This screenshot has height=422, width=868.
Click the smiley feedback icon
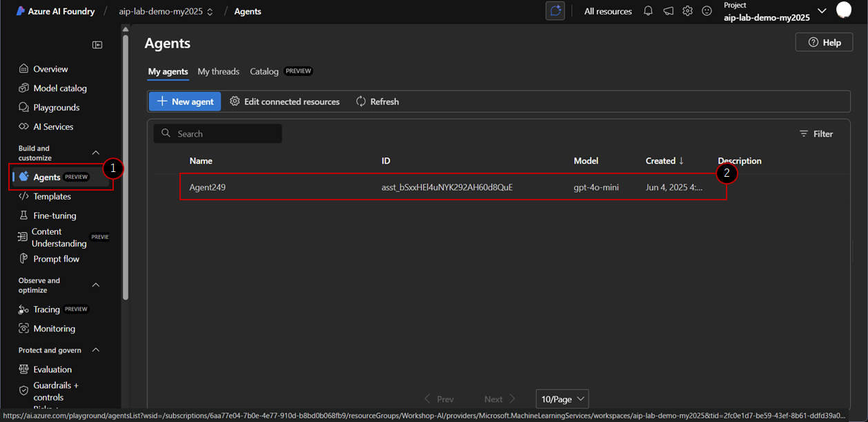pos(707,11)
